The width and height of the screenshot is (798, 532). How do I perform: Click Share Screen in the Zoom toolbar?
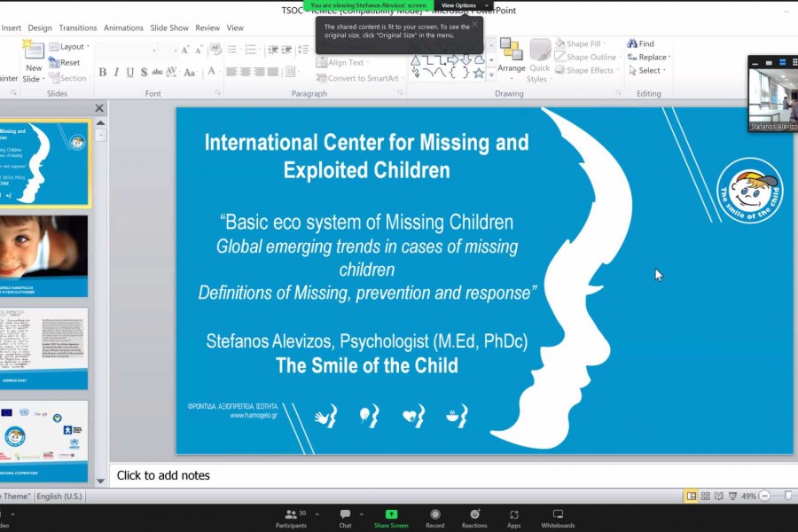point(391,518)
